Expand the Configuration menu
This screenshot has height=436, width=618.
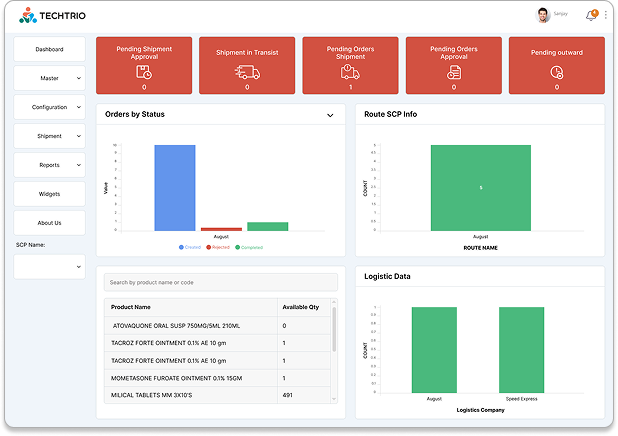49,107
